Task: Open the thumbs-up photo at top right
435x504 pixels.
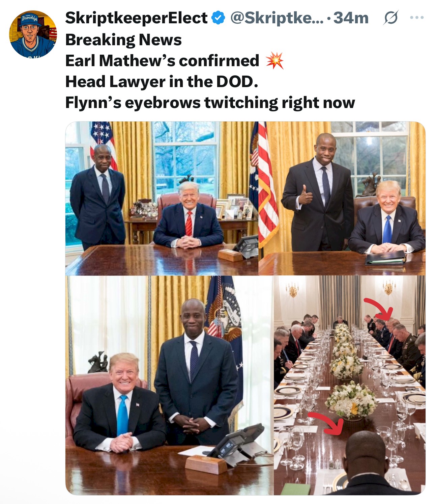Action: tap(342, 198)
